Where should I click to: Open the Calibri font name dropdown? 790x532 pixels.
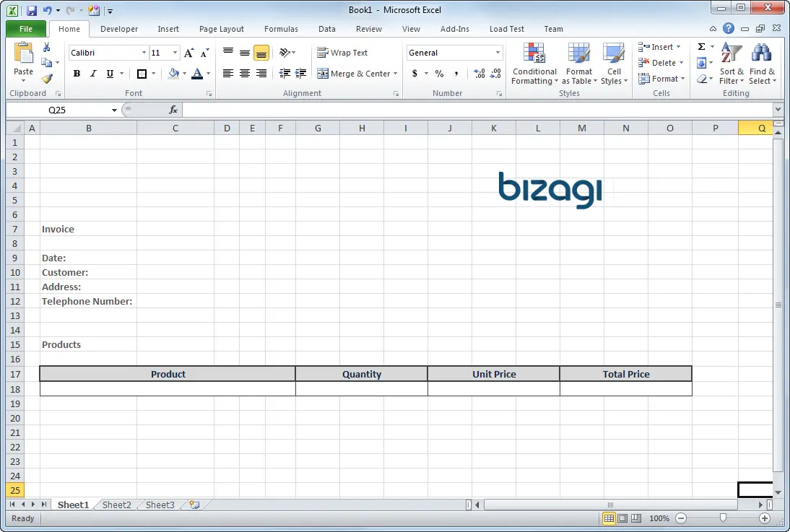tap(144, 53)
